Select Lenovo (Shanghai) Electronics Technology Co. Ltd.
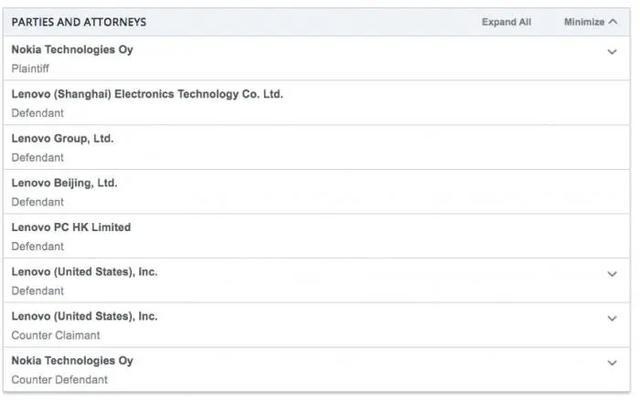 [x=147, y=94]
